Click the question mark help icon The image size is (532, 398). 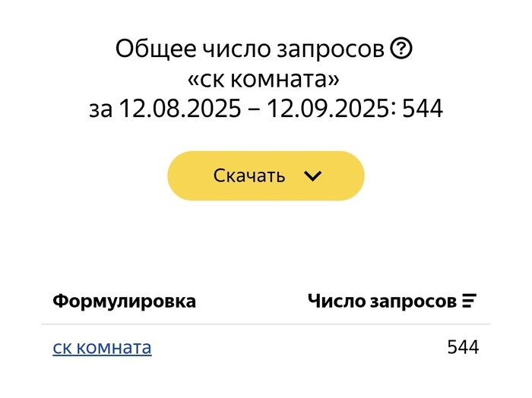pyautogui.click(x=401, y=49)
